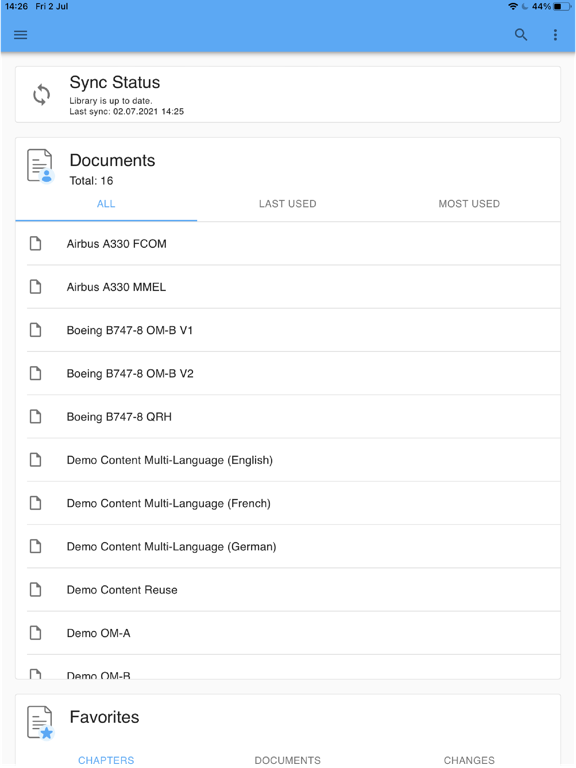
Task: Open the three-dot overflow menu
Action: [555, 35]
